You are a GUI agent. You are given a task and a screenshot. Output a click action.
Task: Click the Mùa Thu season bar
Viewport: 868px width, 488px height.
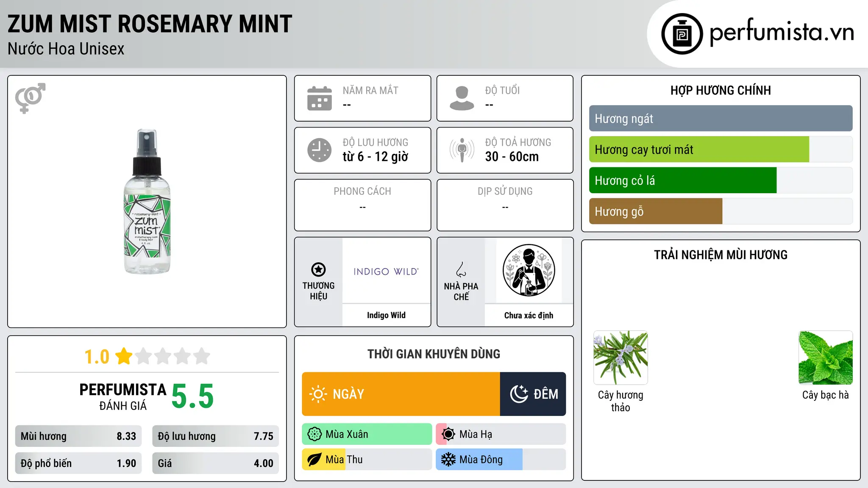(x=367, y=460)
